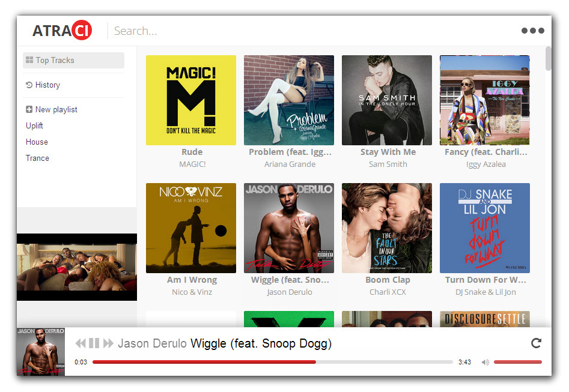Screen dimensions: 569x392
Task: Click the vertical scrollbar thumb
Action: click(549, 58)
